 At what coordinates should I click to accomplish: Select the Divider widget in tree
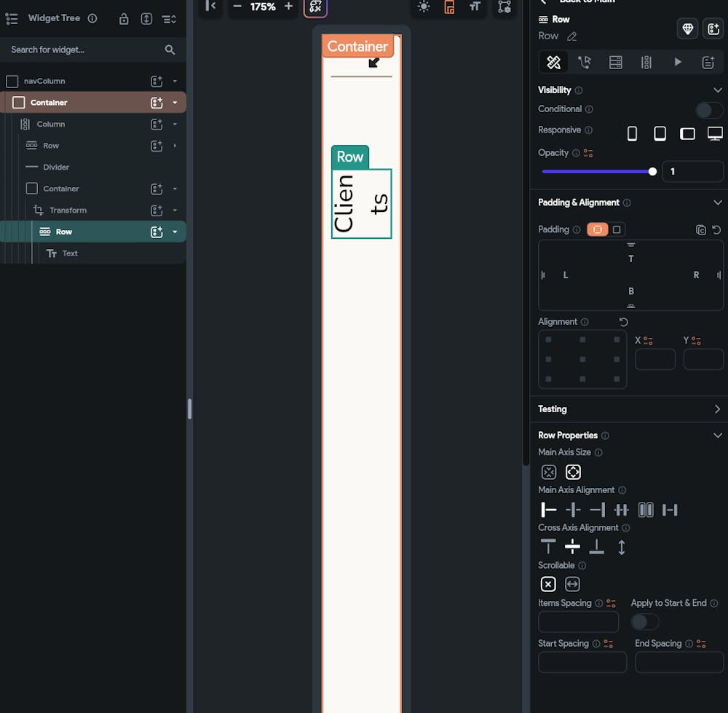[x=56, y=168]
